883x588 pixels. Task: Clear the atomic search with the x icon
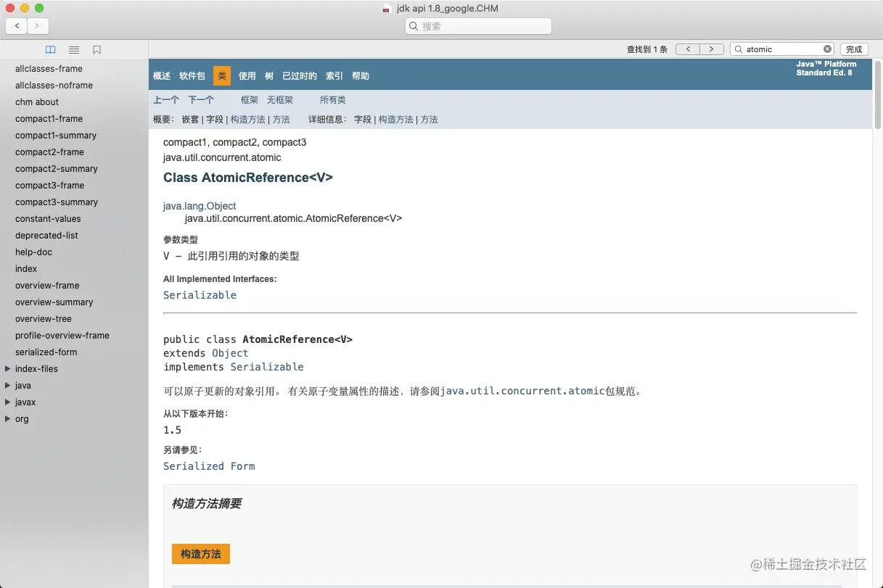point(826,49)
